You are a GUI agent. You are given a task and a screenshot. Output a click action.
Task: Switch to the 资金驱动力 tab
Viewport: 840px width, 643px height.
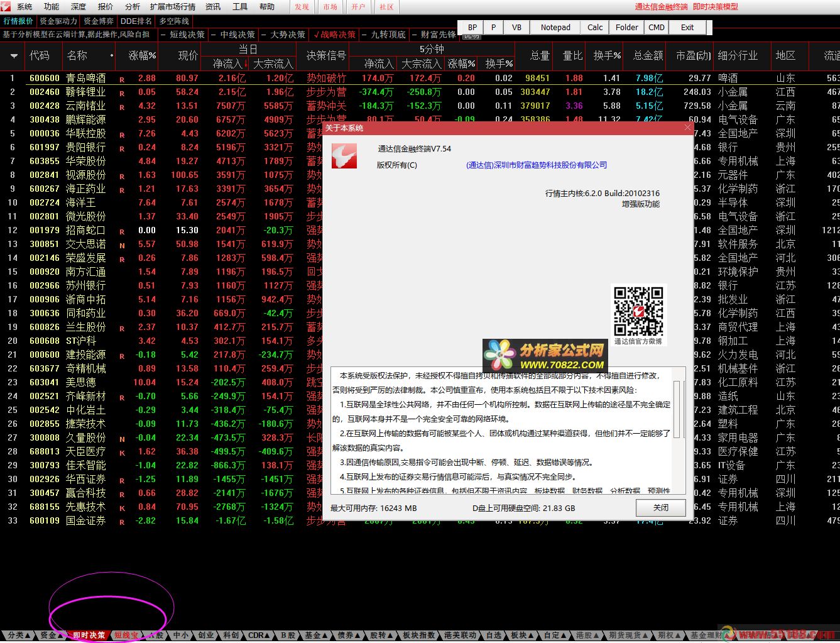(x=58, y=21)
